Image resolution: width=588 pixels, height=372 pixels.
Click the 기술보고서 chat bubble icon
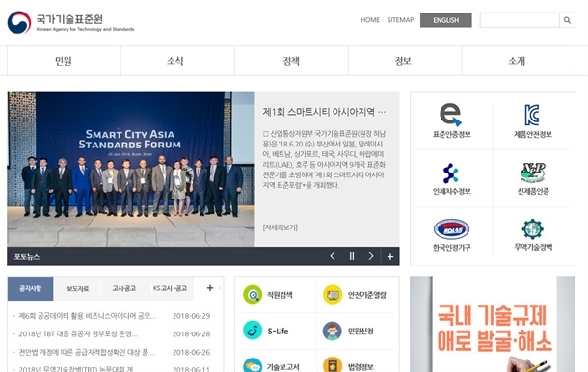pos(253,365)
